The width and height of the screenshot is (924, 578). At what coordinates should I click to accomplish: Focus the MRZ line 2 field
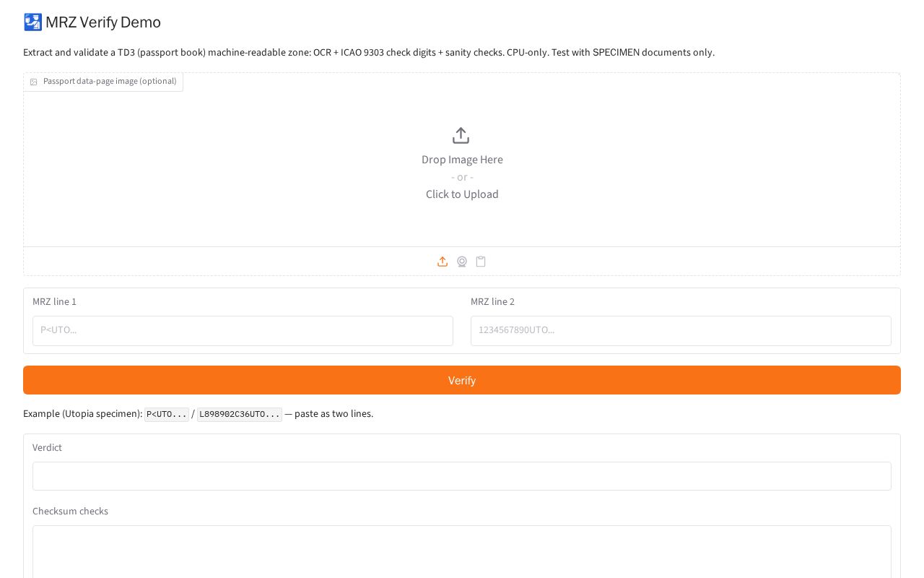click(x=681, y=331)
